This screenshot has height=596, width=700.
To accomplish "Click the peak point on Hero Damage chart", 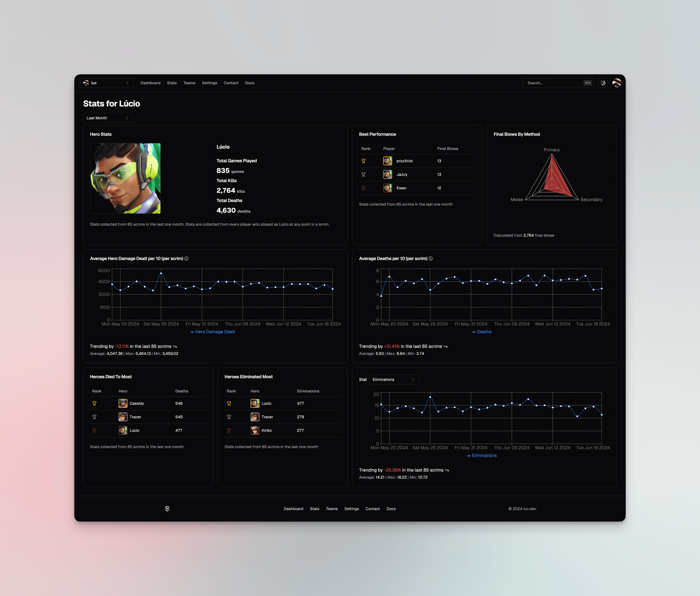I will (161, 273).
